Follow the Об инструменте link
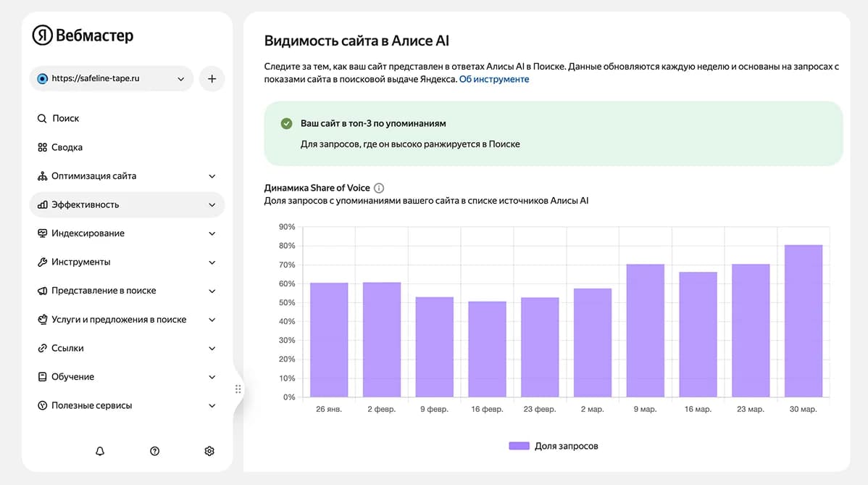This screenshot has width=868, height=485. (x=494, y=79)
